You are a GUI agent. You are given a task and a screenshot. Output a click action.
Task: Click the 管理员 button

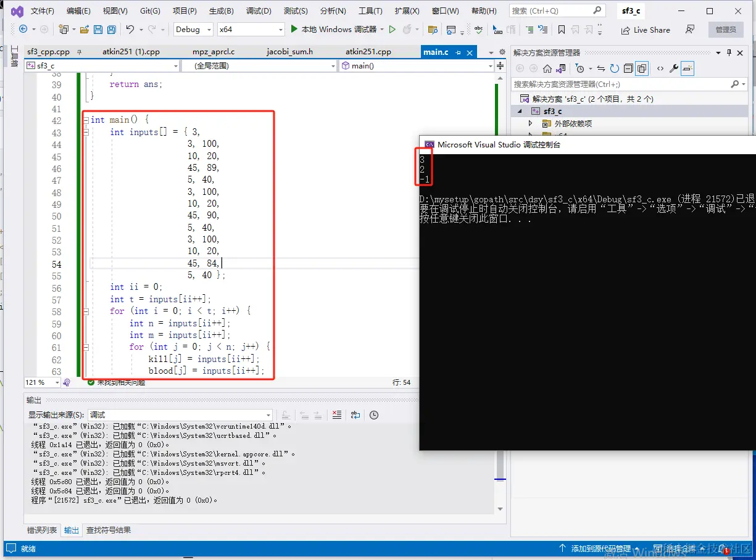(x=726, y=30)
